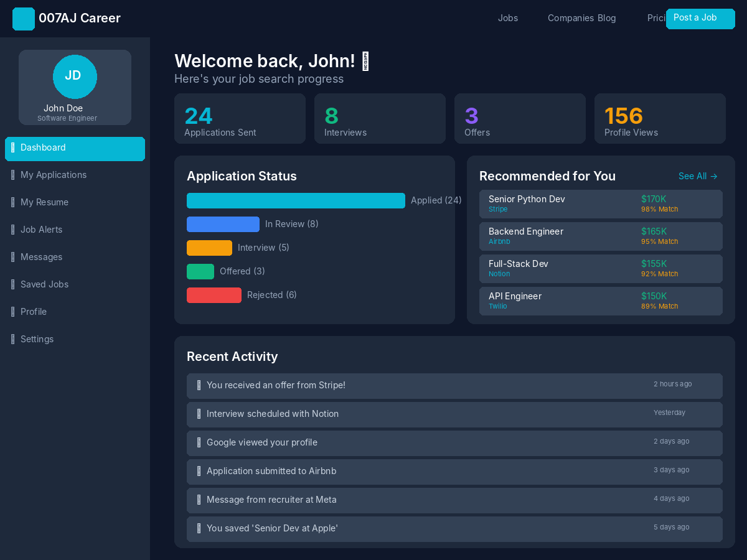Click the Settings sidebar icon
The height and width of the screenshot is (560, 747).
pyautogui.click(x=12, y=340)
